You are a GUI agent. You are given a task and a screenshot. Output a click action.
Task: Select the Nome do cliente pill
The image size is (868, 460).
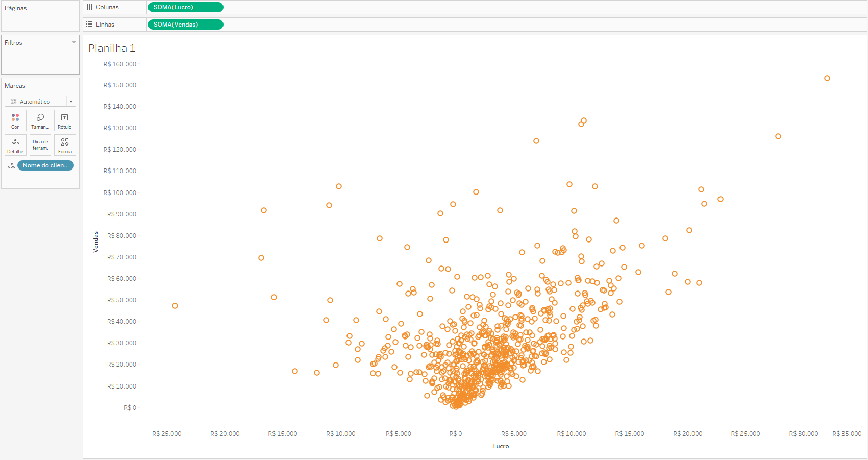[45, 165]
